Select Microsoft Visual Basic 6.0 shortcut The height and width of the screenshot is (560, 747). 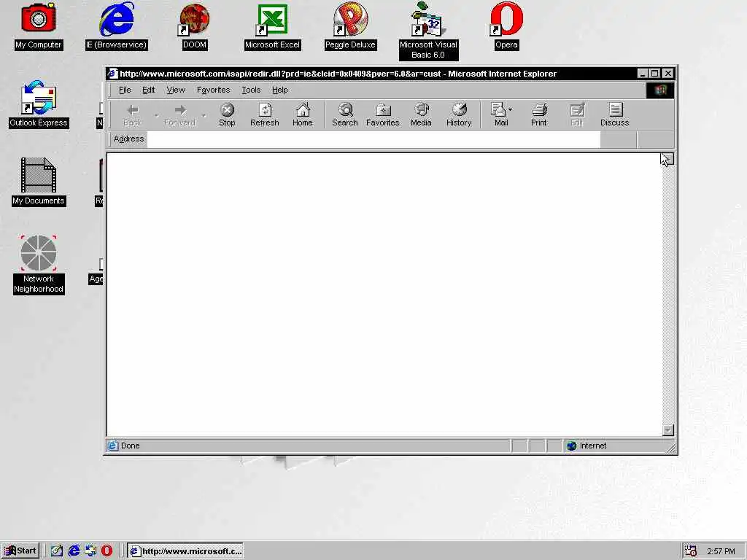pyautogui.click(x=428, y=31)
